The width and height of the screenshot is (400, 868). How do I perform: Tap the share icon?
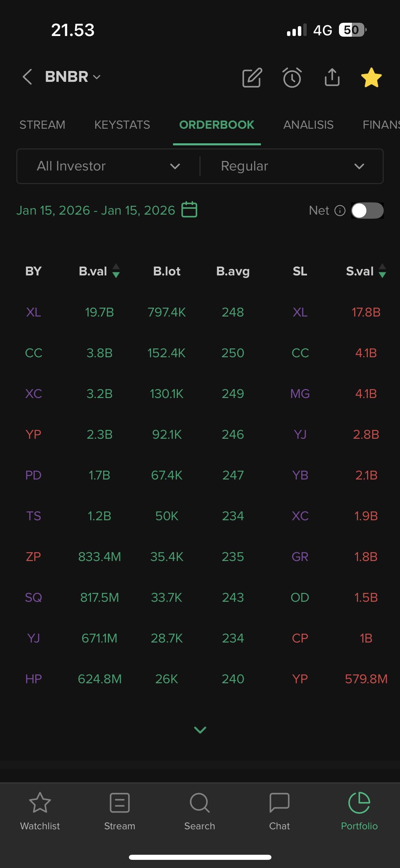click(x=332, y=78)
